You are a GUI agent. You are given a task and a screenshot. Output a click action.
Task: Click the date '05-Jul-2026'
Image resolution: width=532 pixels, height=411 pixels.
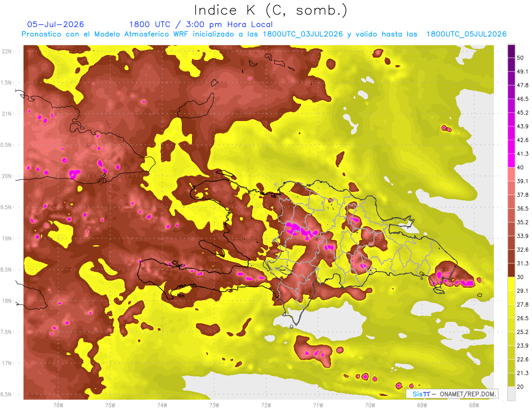tap(55, 24)
